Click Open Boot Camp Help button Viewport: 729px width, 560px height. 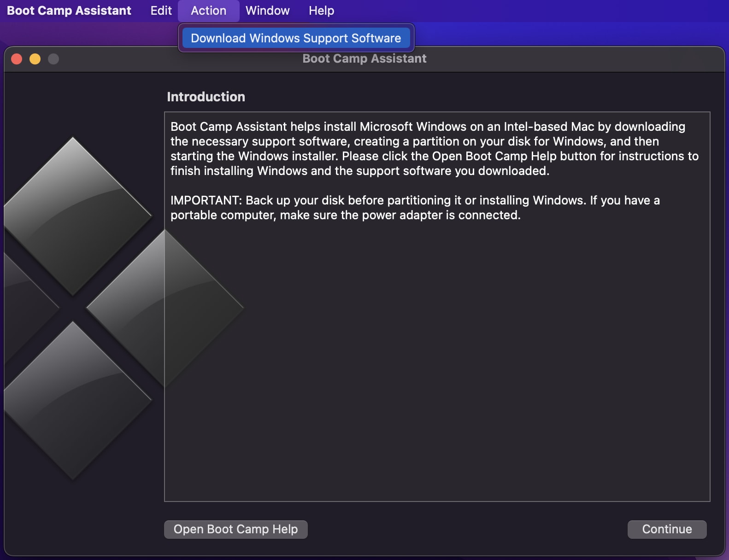click(x=235, y=529)
